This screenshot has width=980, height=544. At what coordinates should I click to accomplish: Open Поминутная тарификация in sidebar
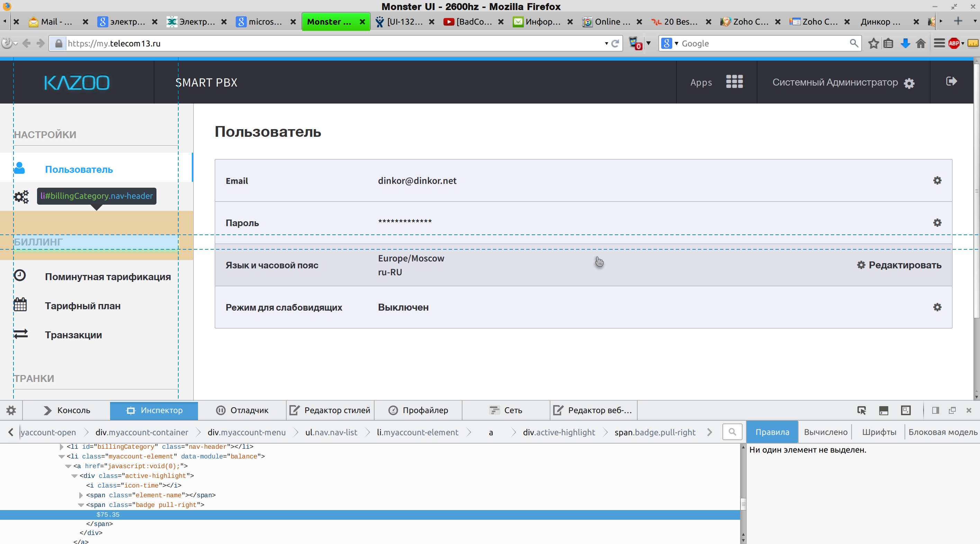108,277
